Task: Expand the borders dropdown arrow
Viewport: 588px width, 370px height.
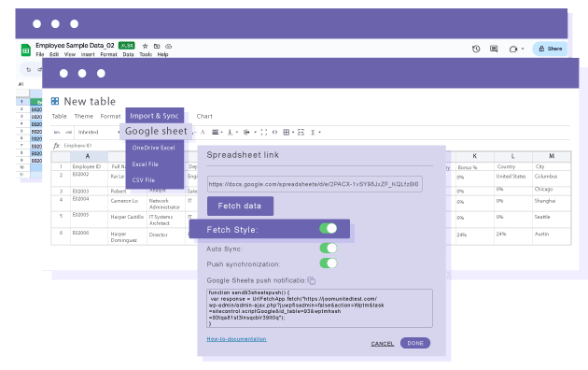Action: point(293,132)
